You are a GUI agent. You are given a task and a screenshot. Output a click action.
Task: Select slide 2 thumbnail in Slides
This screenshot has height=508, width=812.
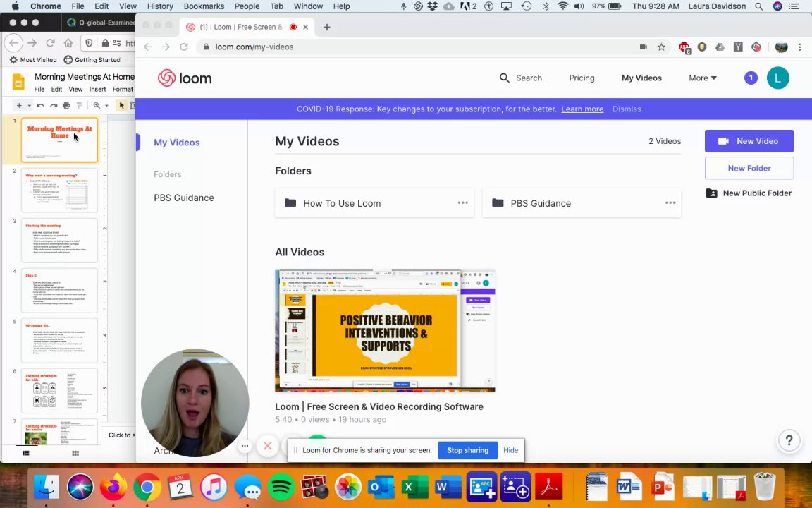[59, 190]
